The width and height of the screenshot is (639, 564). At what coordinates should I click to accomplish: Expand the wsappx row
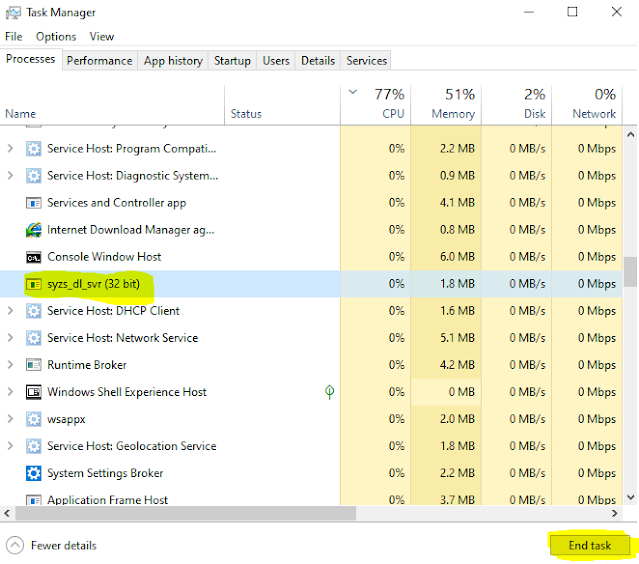11,419
